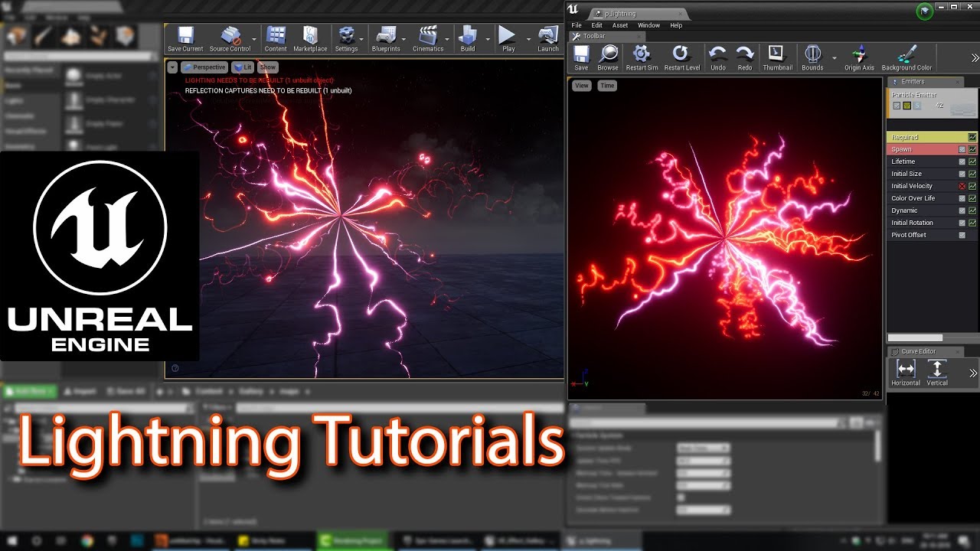
Task: Expand the Cascade toolbar overflow chevron
Action: [975, 57]
